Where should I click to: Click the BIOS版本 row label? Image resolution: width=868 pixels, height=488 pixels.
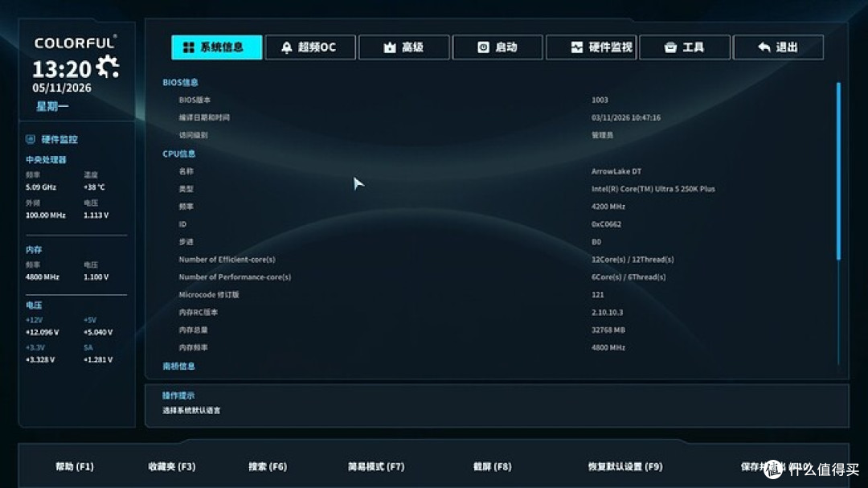click(194, 100)
